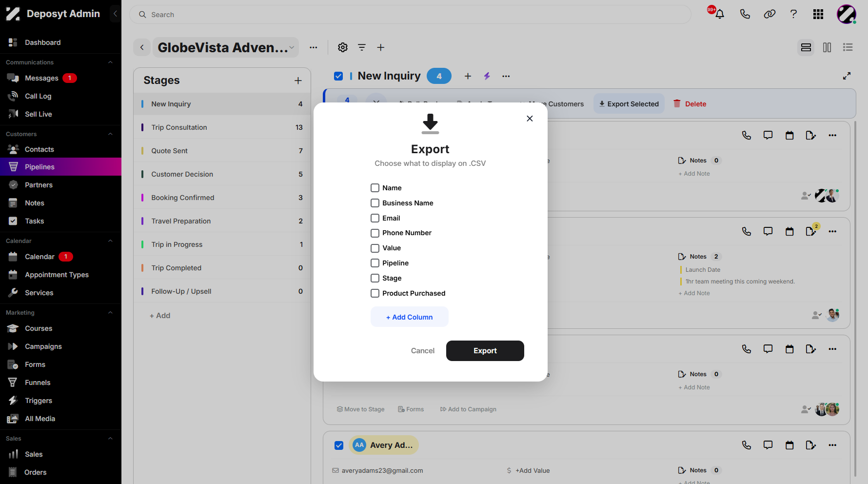Viewport: 868px width, 484px height.
Task: Collapse the Customers sidebar section
Action: [x=110, y=134]
